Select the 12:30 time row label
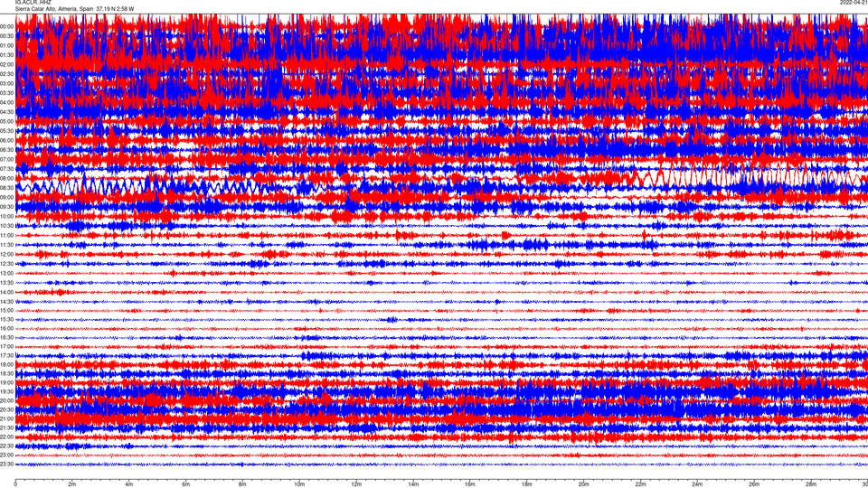Screen dimensions: 868x488 click(x=6, y=263)
